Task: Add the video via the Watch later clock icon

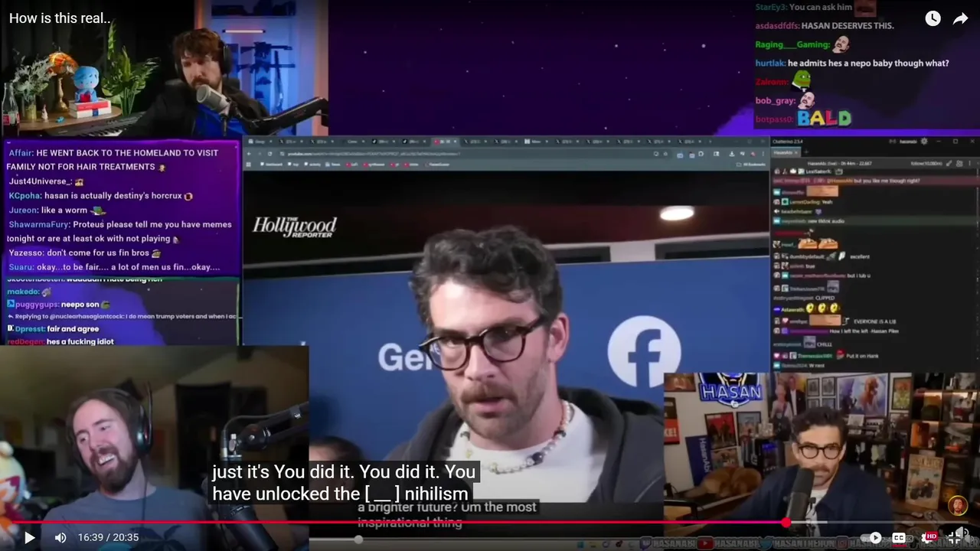Action: 933,19
